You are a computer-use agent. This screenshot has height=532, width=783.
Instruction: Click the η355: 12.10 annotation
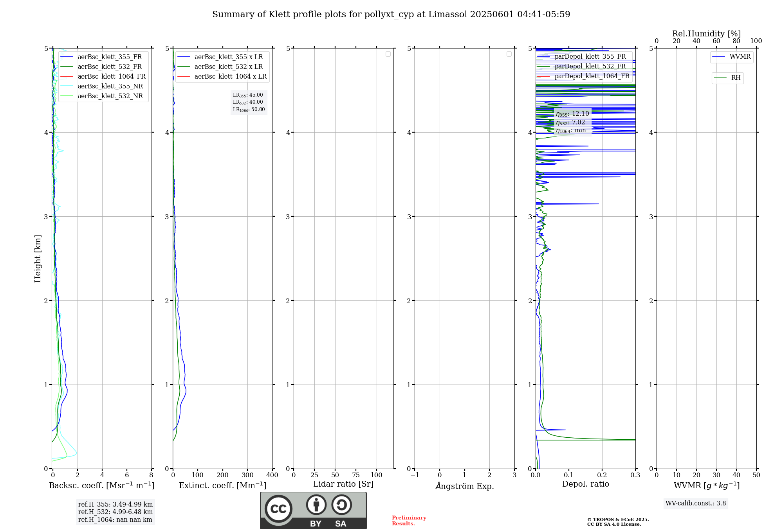point(572,114)
